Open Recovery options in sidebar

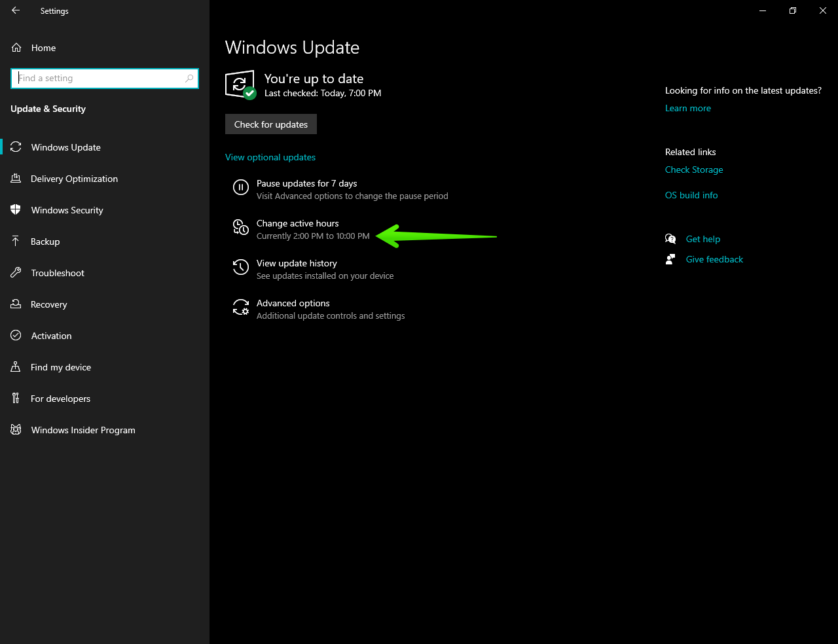[x=105, y=304]
